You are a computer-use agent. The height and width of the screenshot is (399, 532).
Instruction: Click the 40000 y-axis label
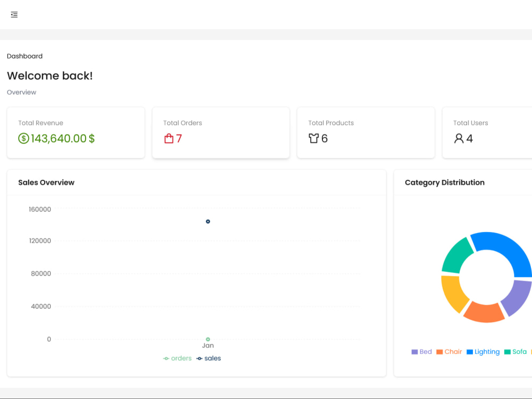(x=41, y=306)
